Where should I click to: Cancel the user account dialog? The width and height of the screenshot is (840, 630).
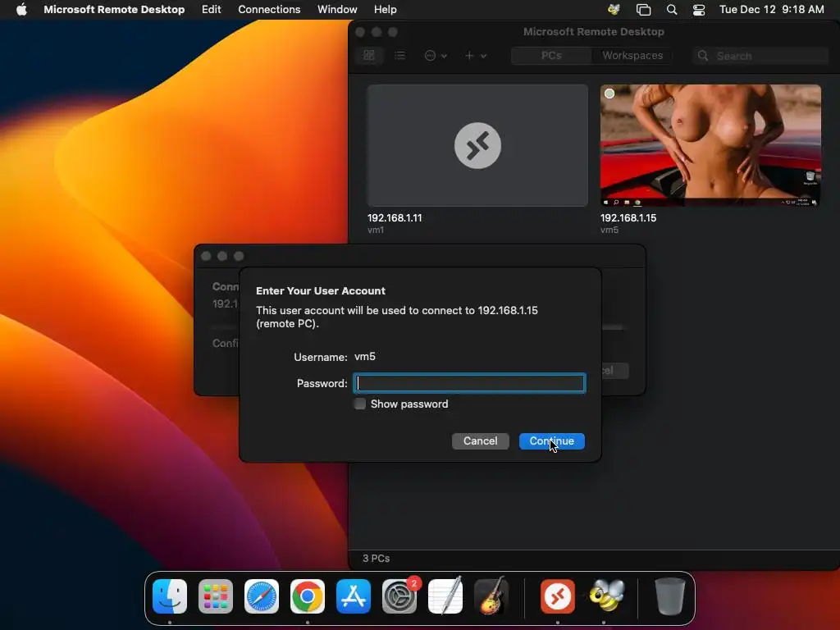click(x=480, y=441)
